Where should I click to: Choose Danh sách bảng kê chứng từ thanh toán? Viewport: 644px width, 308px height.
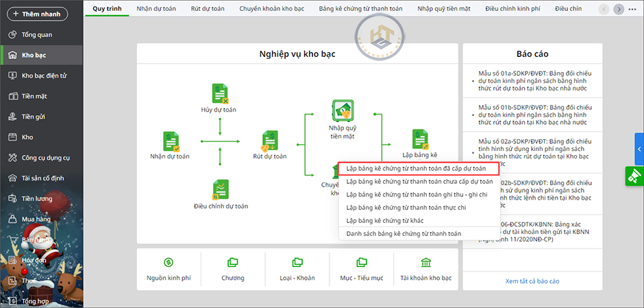click(404, 234)
